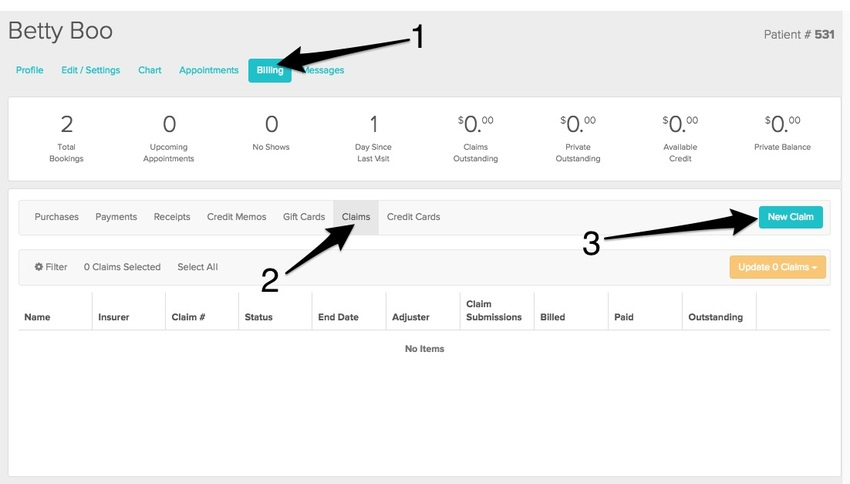Switch to the Gift Cards tab

pos(304,217)
